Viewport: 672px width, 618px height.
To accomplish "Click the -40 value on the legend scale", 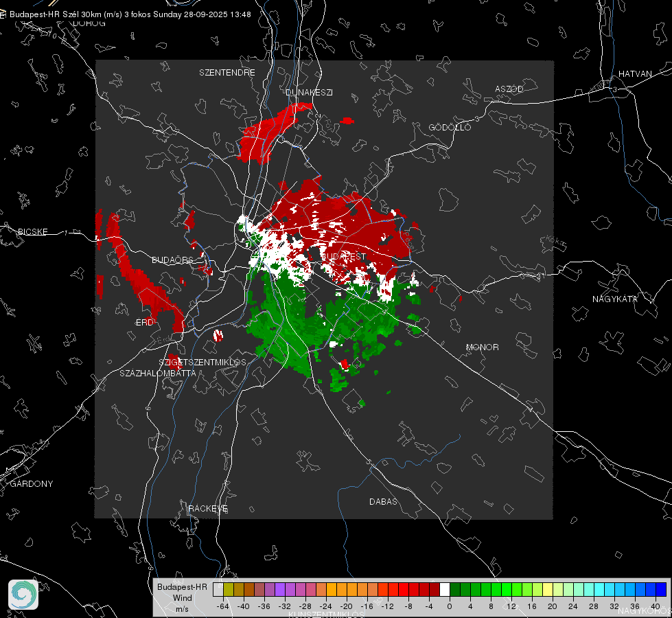I will (244, 606).
